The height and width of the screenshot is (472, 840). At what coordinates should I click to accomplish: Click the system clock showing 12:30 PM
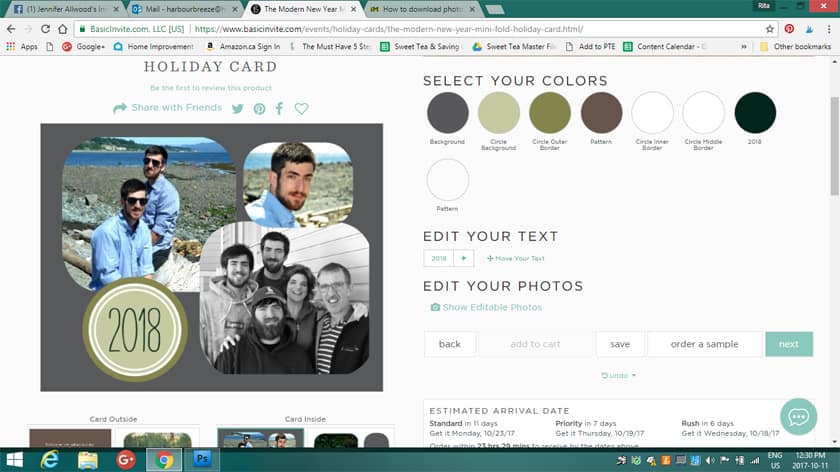click(x=810, y=460)
